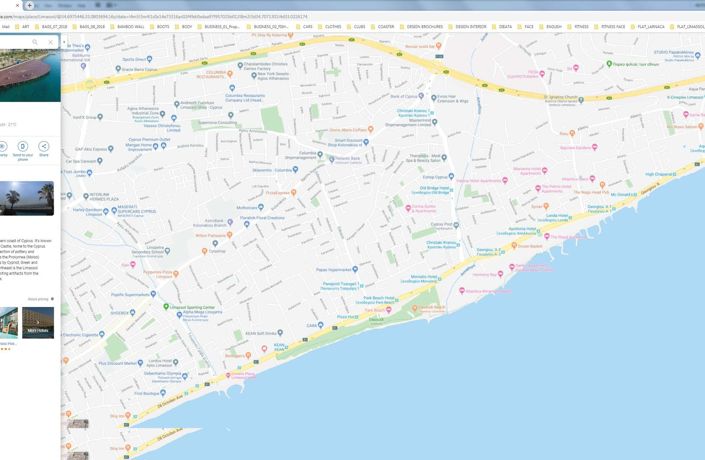Click the Harley-Davidson Limassol pin
Screen dimensions: 705x460
[106, 211]
